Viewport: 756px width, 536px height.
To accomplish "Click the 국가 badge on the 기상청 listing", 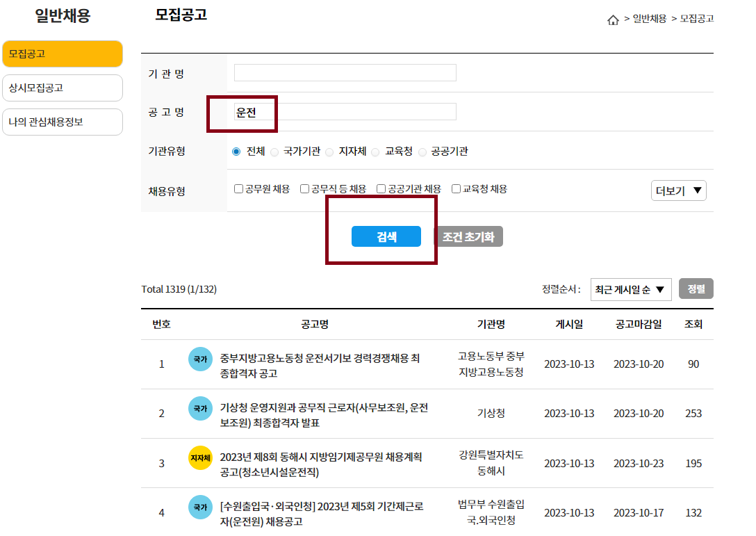I will 201,408.
